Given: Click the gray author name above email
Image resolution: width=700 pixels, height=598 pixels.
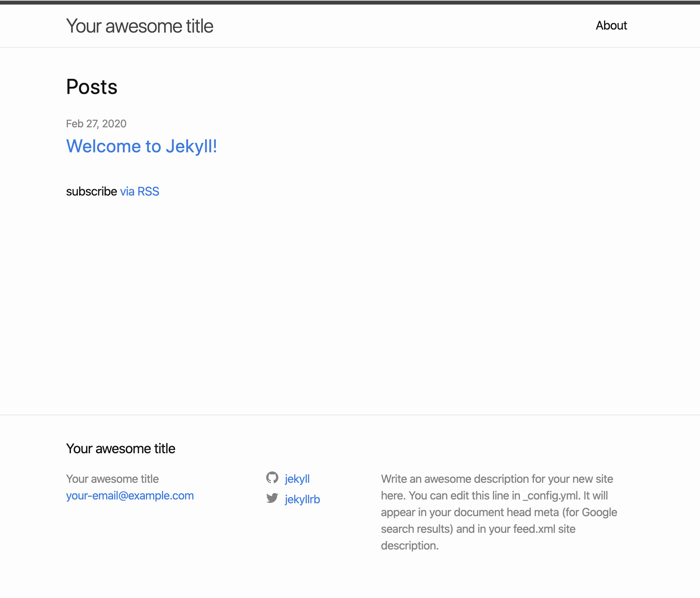Looking at the screenshot, I should [x=112, y=479].
